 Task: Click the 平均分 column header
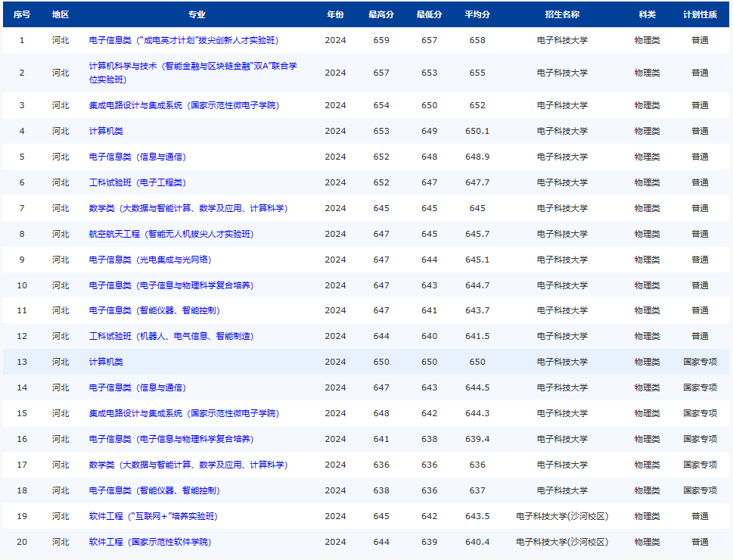477,14
